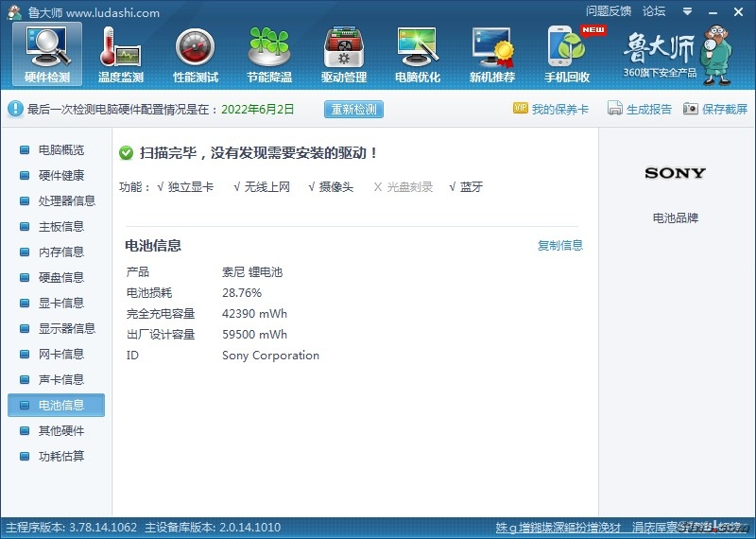Image resolution: width=756 pixels, height=539 pixels.
Task: Switch to 功耗估算 sidebar item
Action: pyautogui.click(x=60, y=457)
